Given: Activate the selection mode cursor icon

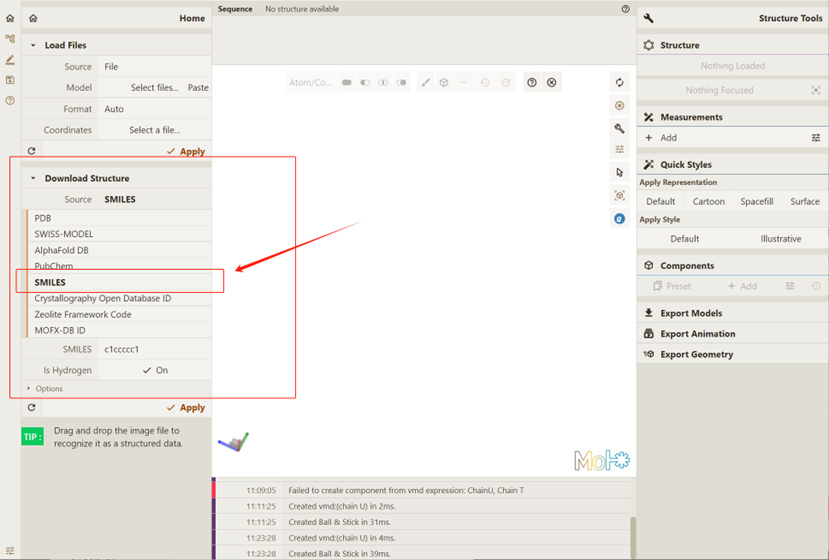Looking at the screenshot, I should pos(620,172).
